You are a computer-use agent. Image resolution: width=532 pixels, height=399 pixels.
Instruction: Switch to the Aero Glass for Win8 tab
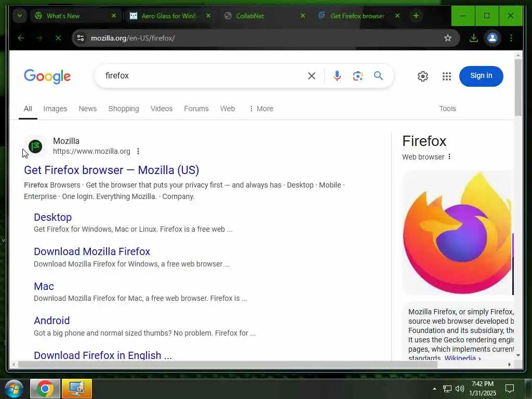(x=170, y=16)
